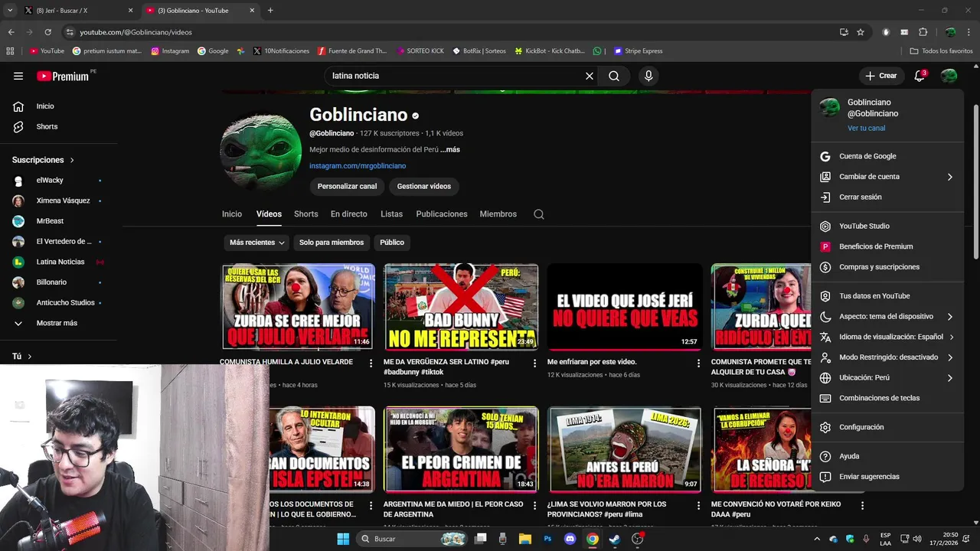Expand Modo Restringido: desactivado
Screen dimensions: 980x551
tap(887, 357)
